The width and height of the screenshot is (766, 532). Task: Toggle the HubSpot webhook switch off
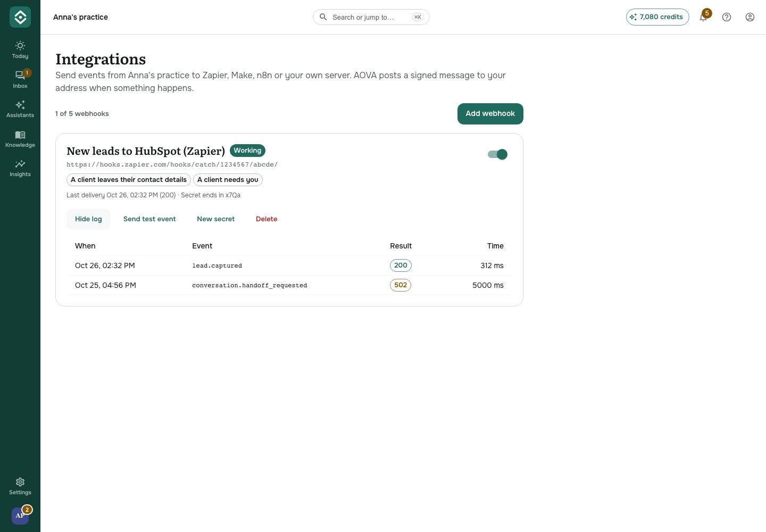pos(497,154)
